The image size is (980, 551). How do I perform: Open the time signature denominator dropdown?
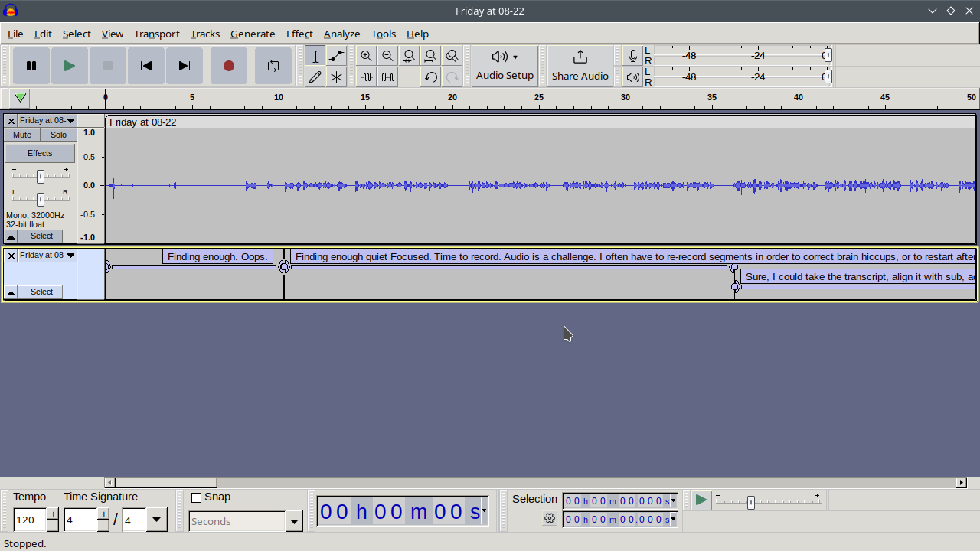[156, 520]
